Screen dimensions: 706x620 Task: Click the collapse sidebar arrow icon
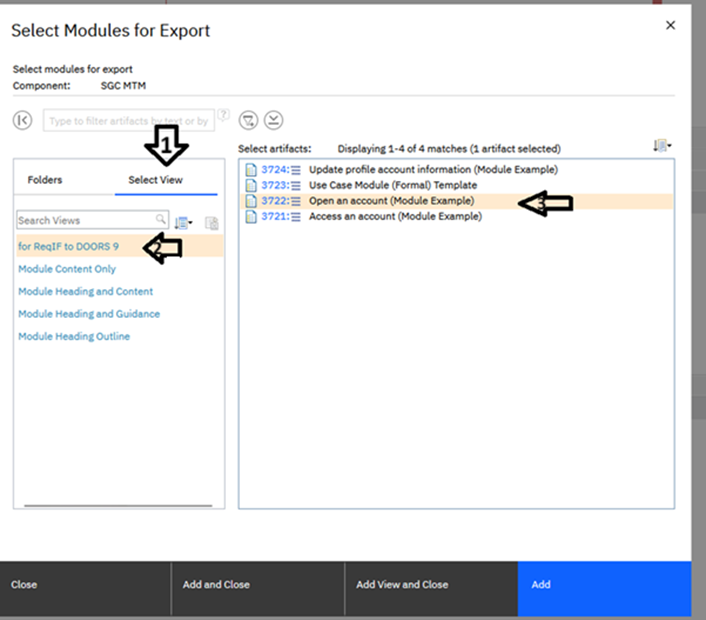(x=23, y=120)
